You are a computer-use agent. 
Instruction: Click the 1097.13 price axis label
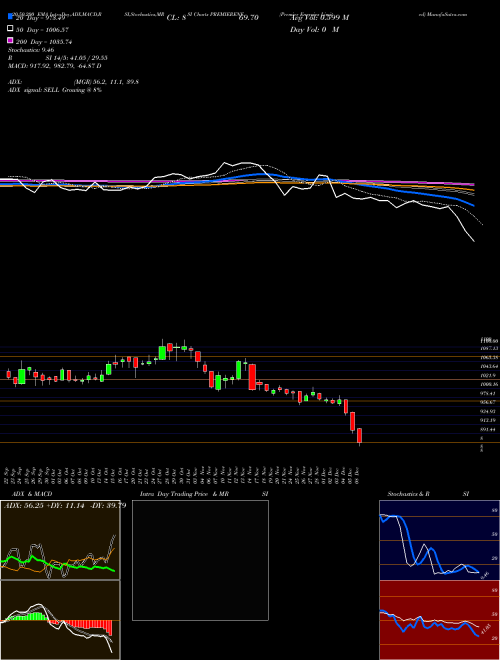(x=489, y=348)
